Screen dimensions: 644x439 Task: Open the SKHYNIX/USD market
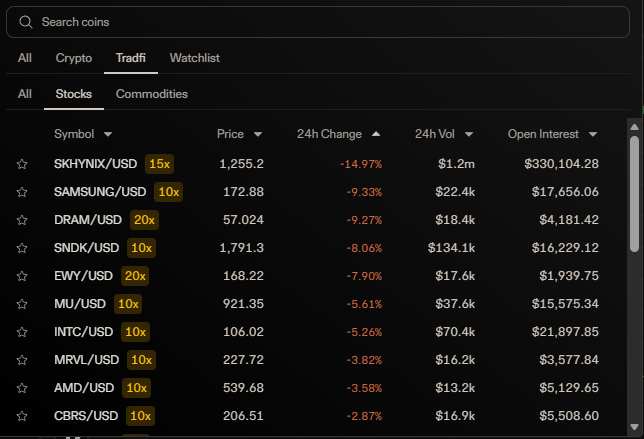pyautogui.click(x=95, y=164)
